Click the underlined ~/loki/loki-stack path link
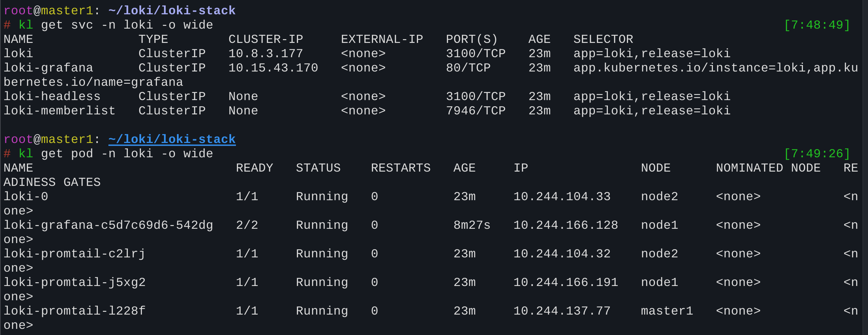This screenshot has height=335, width=868. coord(172,139)
